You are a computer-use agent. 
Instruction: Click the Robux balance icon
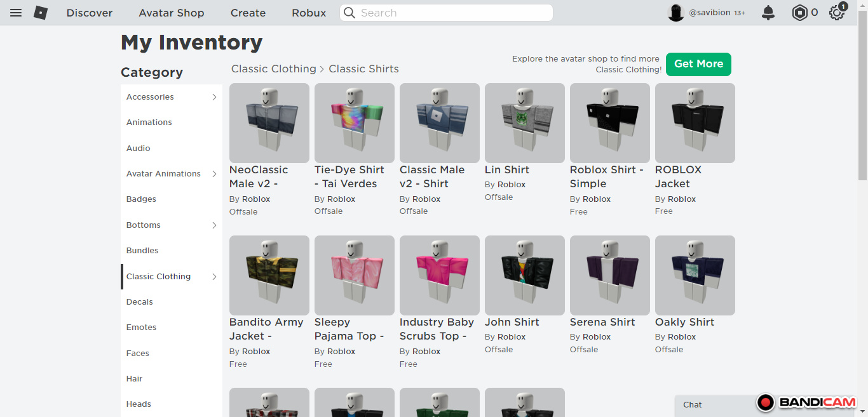tap(799, 13)
